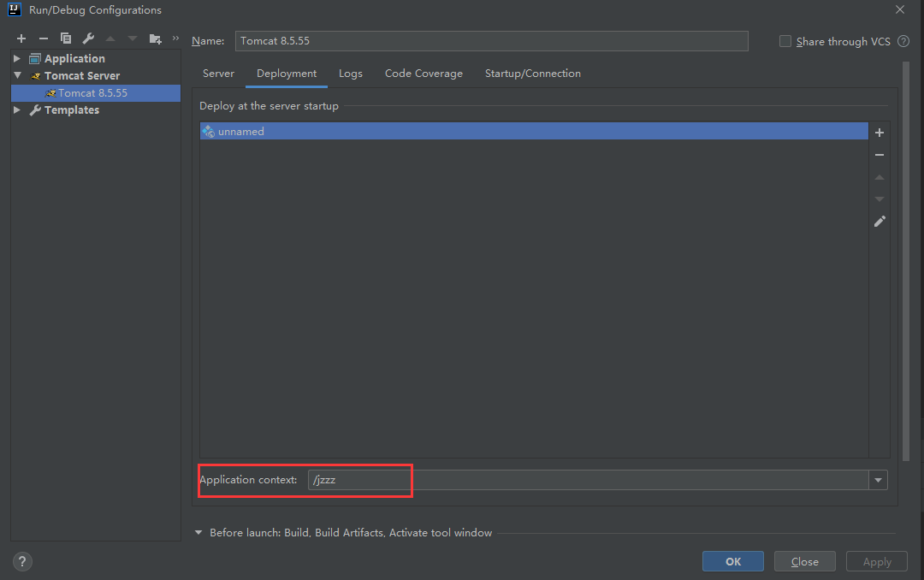
Task: Click the Close button
Action: pyautogui.click(x=804, y=561)
